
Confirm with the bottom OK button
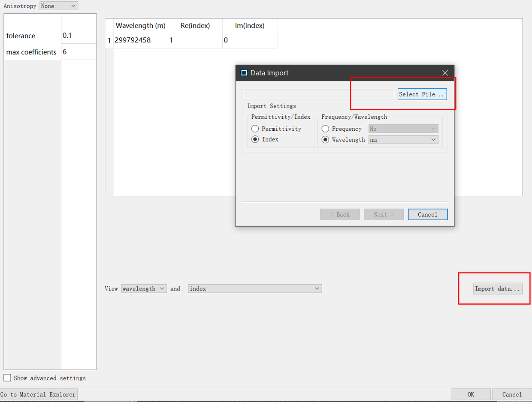471,394
